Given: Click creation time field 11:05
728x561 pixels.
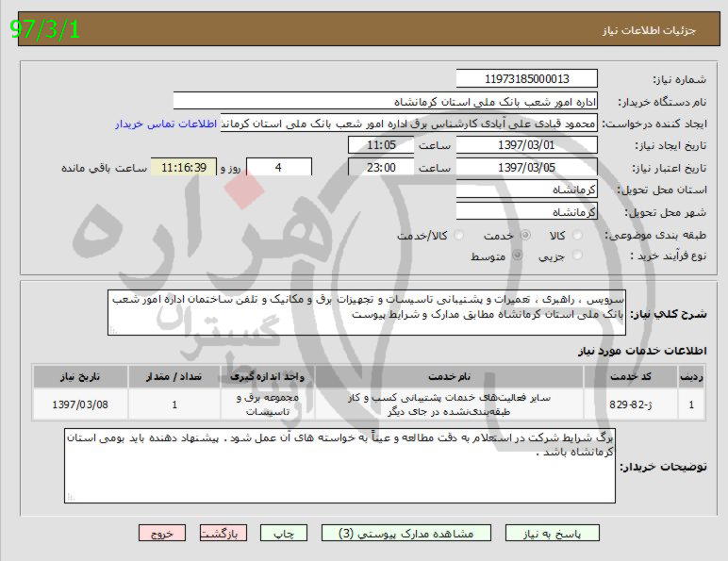Looking at the screenshot, I should [381, 145].
